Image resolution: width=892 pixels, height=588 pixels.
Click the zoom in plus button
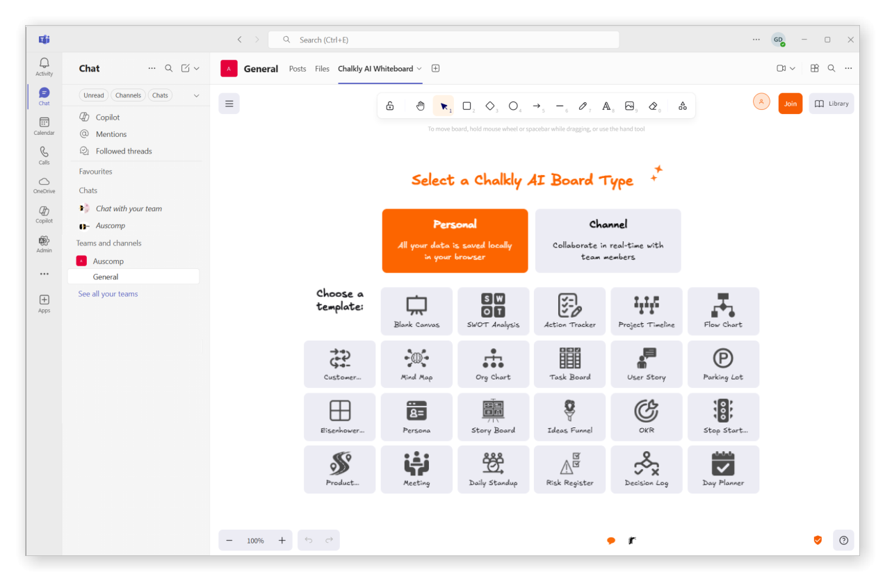point(282,540)
